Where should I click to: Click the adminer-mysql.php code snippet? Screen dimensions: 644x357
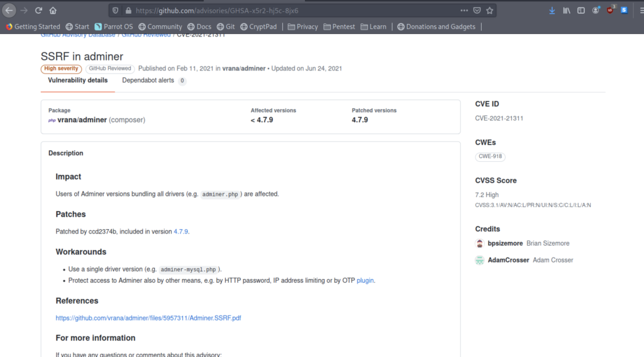(188, 269)
